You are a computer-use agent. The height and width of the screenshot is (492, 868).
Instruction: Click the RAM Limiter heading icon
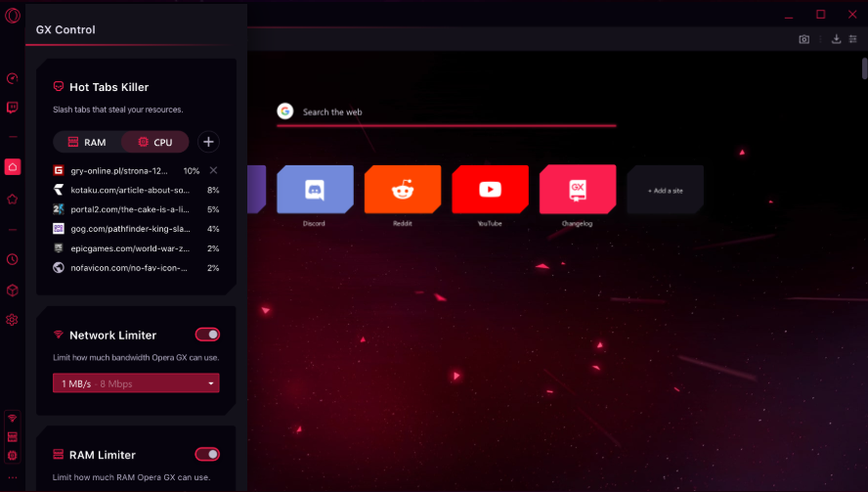point(58,454)
